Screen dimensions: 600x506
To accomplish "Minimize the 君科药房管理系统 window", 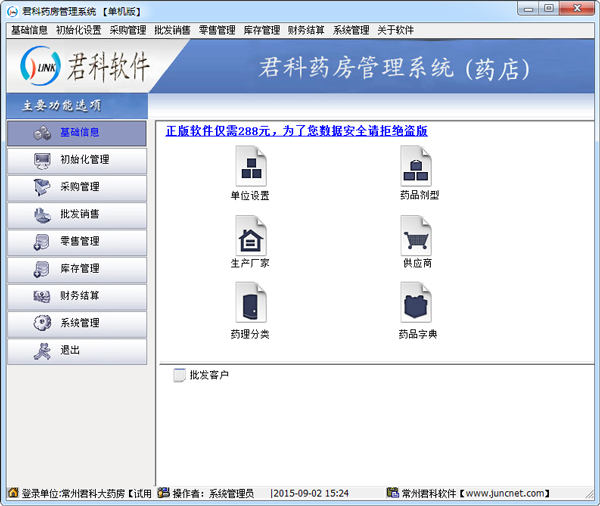I will click(x=528, y=9).
